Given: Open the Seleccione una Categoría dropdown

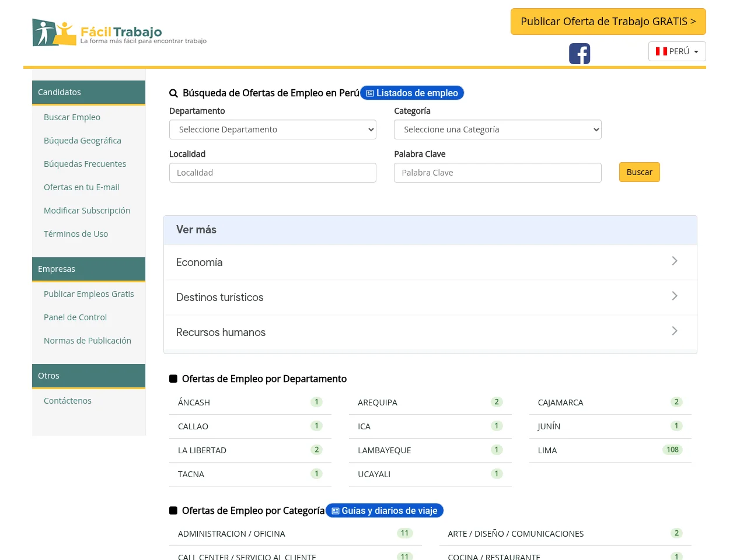Looking at the screenshot, I should point(498,129).
